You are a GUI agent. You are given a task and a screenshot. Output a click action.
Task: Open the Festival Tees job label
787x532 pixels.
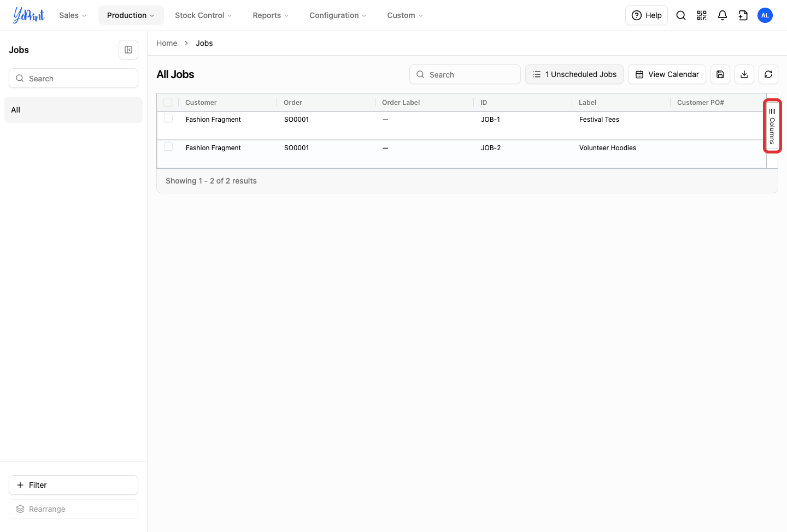pyautogui.click(x=599, y=120)
